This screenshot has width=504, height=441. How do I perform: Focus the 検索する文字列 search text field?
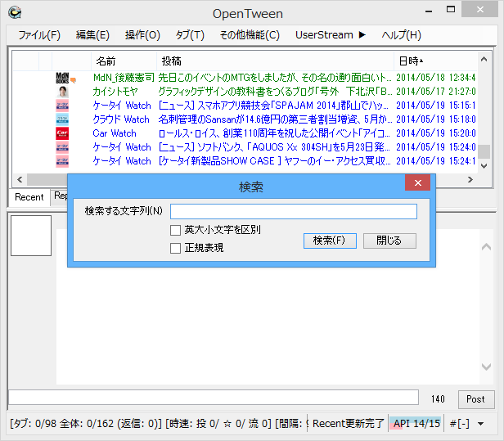pos(294,211)
